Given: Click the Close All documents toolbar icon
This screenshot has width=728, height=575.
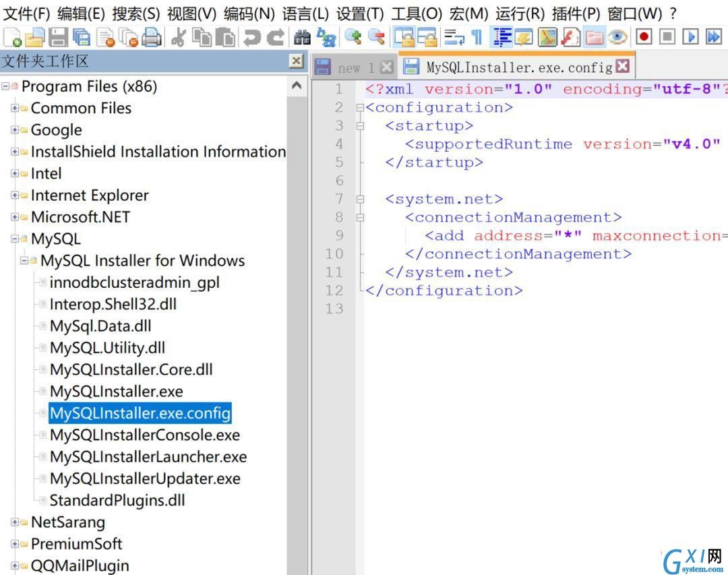Looking at the screenshot, I should point(129,37).
